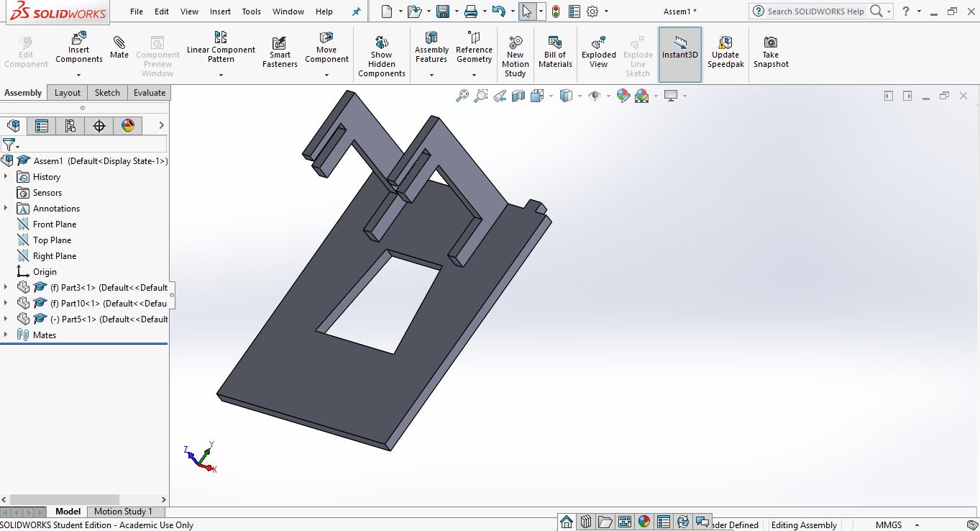Create an Exploded View

[x=599, y=52]
